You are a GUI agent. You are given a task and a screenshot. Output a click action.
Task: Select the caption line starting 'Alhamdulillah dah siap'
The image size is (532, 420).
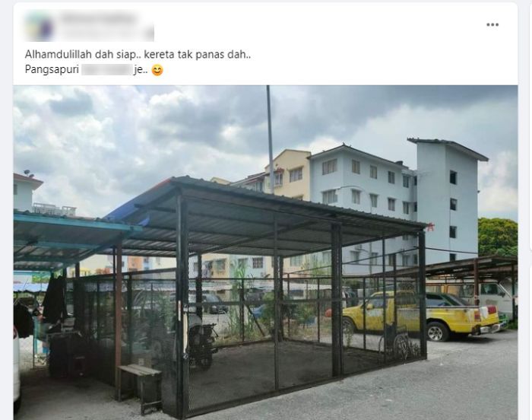[138, 54]
